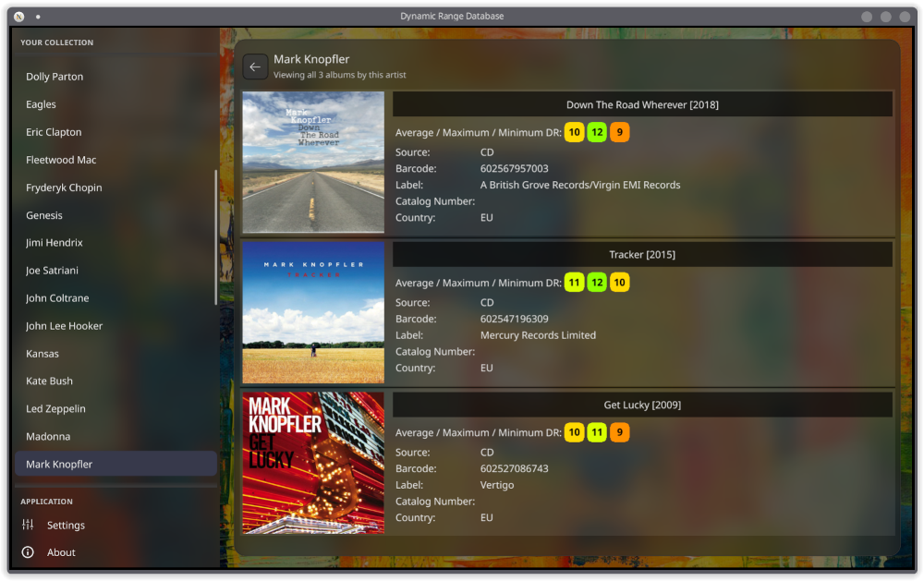
Task: Click the highlighted Mark Knopfler entry
Action: point(116,464)
